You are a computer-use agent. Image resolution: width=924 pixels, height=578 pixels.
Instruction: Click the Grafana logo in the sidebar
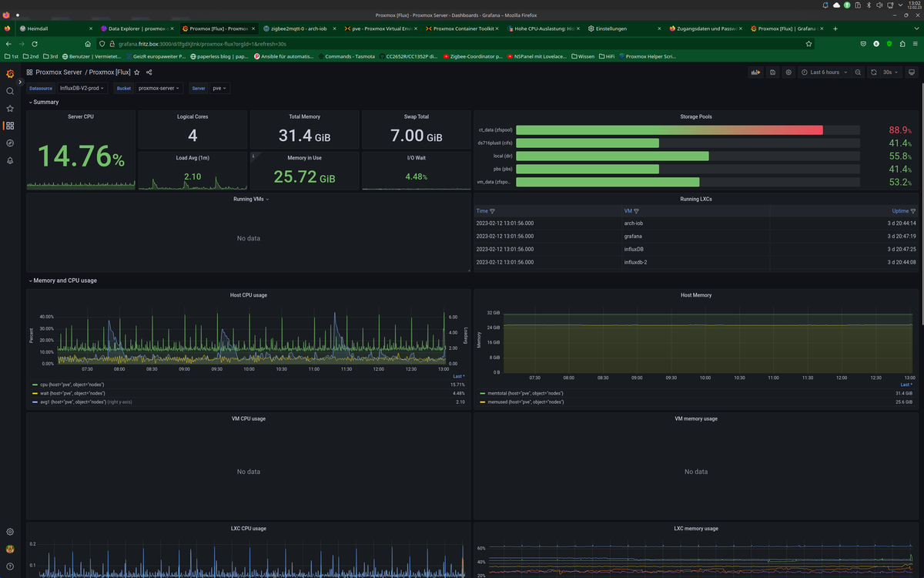tap(10, 73)
